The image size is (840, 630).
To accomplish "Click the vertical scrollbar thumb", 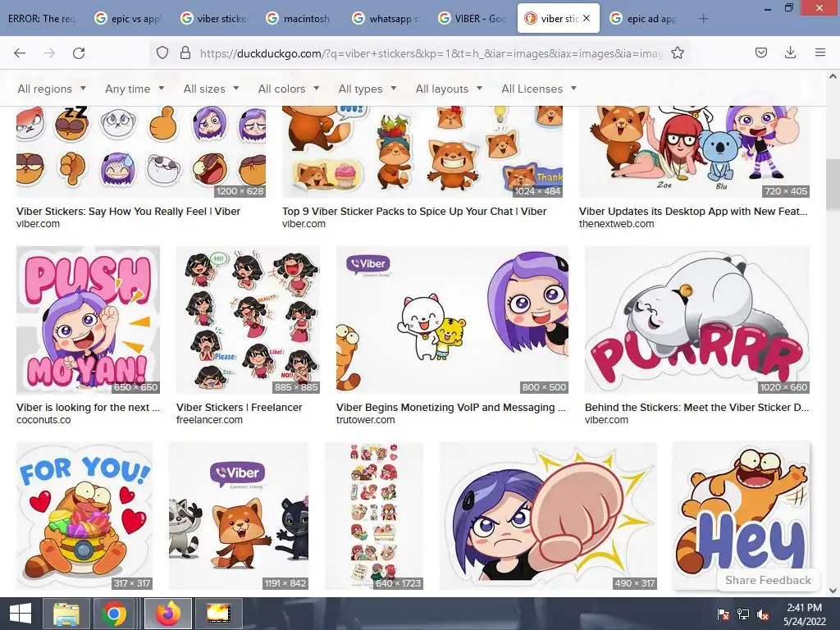I will coord(833,185).
